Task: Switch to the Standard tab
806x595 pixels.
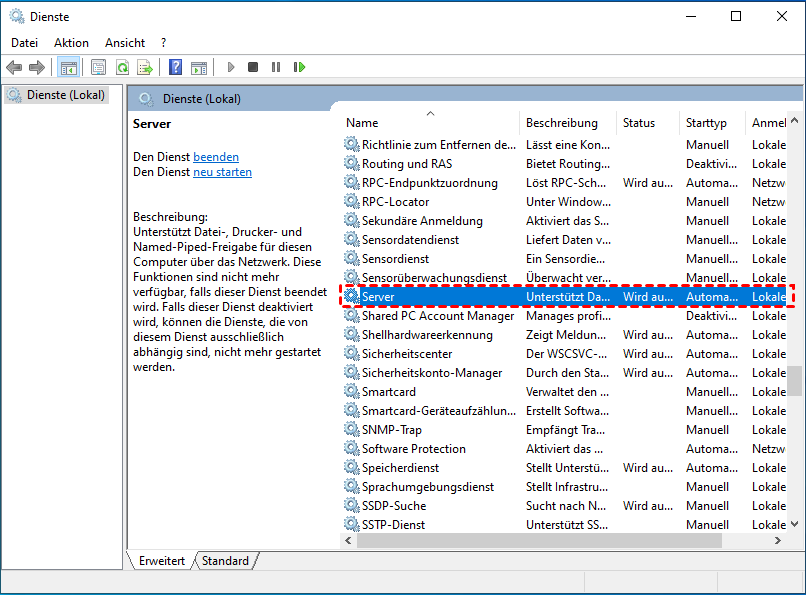Action: pyautogui.click(x=225, y=561)
